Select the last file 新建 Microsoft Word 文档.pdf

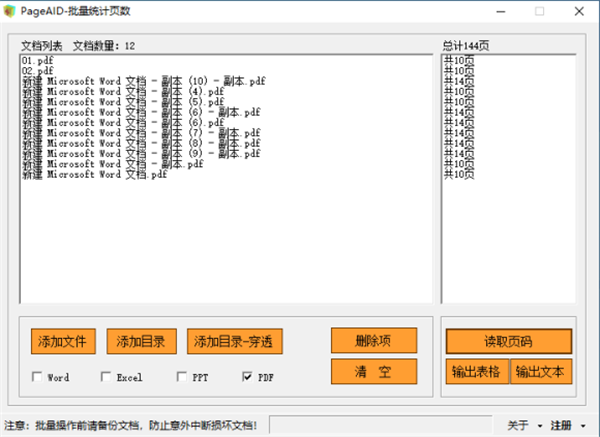pos(93,175)
